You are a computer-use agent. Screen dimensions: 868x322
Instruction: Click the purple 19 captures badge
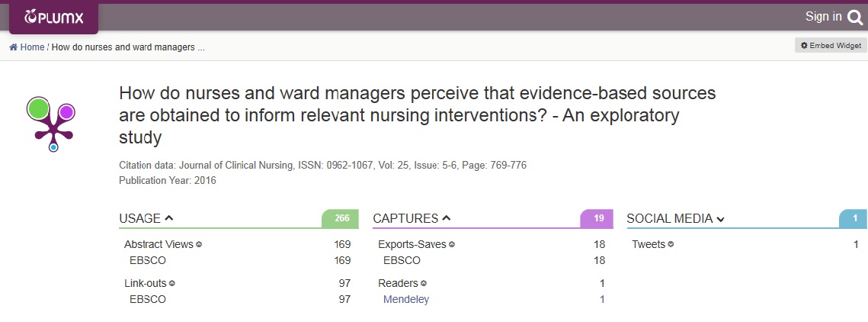[597, 218]
